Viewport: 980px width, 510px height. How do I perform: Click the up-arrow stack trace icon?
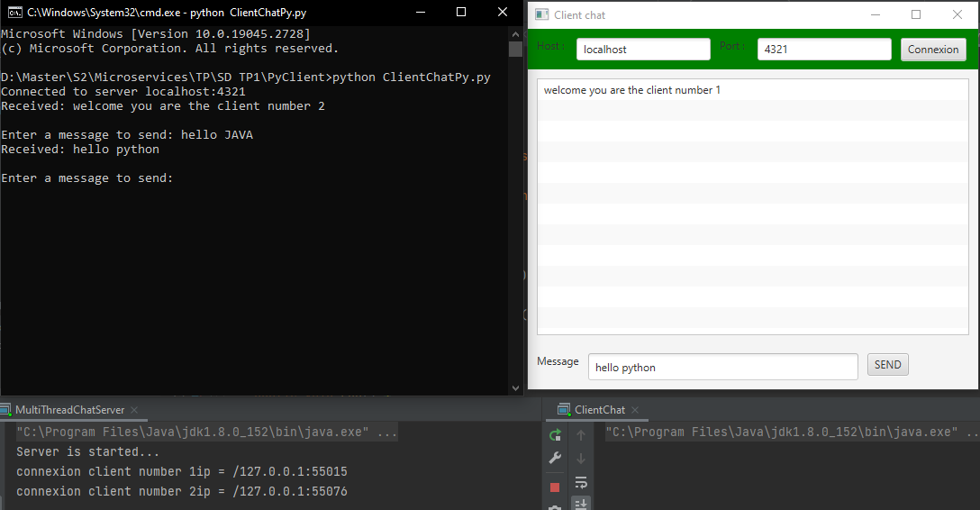point(581,434)
